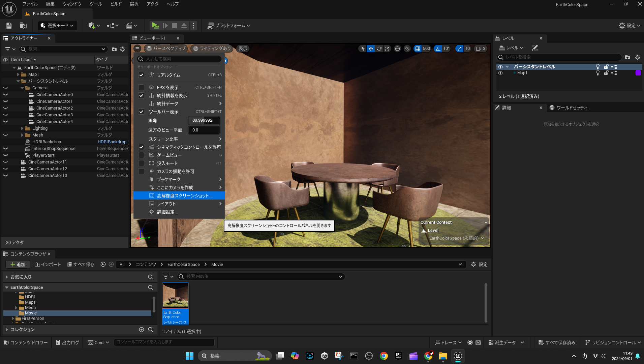The height and width of the screenshot is (364, 644).
Task: Enable the FPSを表示 checkbox
Action: (x=141, y=87)
